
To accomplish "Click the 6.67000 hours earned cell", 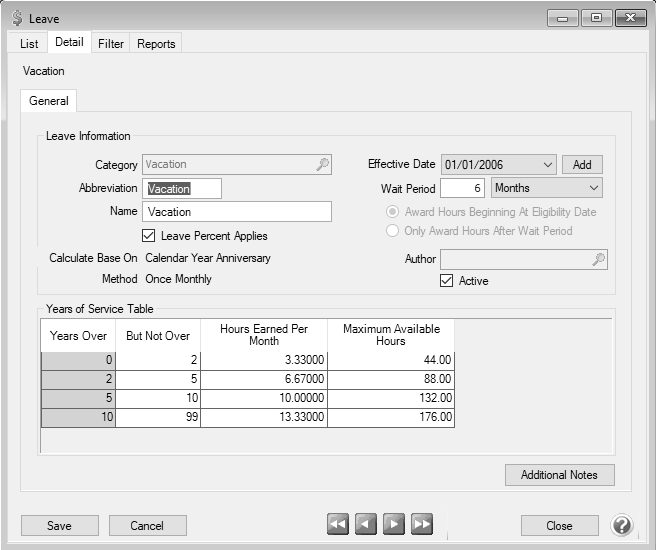I will pyautogui.click(x=264, y=379).
